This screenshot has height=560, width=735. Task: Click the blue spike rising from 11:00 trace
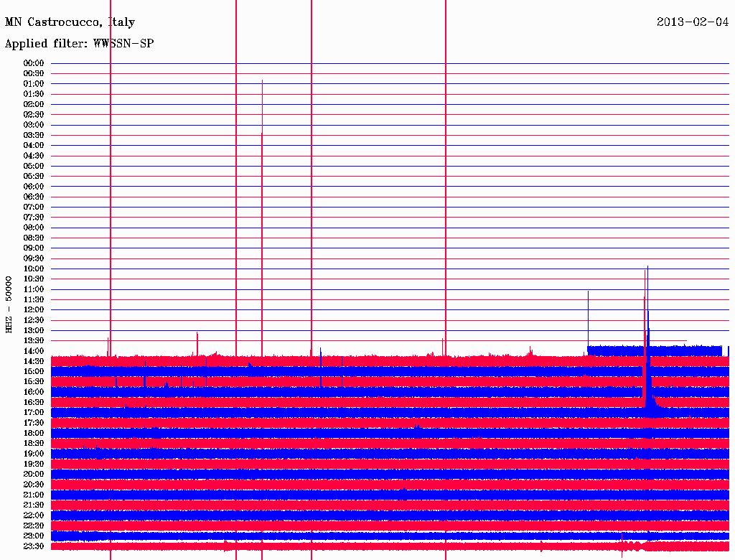(x=588, y=319)
